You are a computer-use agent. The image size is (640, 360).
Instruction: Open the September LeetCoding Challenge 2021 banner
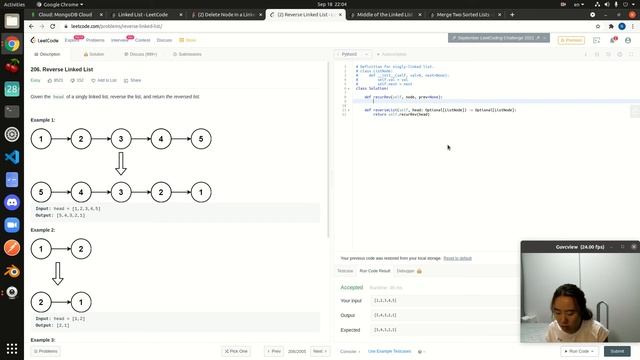[x=498, y=38]
